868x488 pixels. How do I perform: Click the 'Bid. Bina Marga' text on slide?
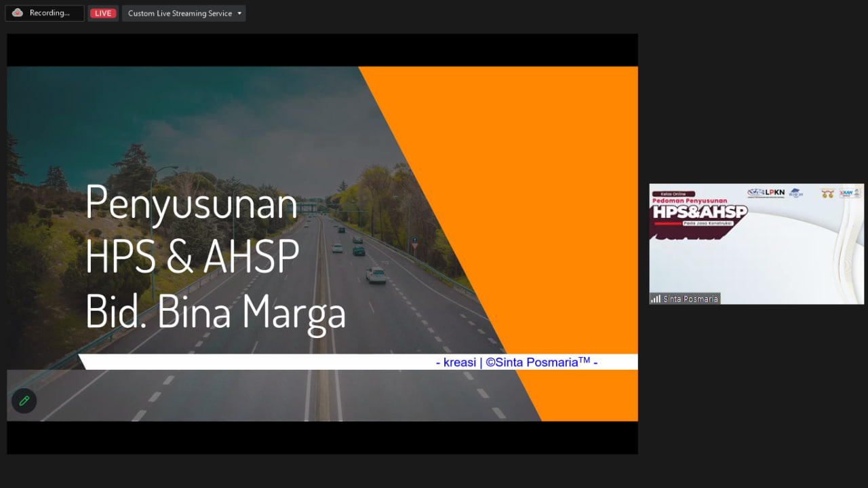click(216, 313)
